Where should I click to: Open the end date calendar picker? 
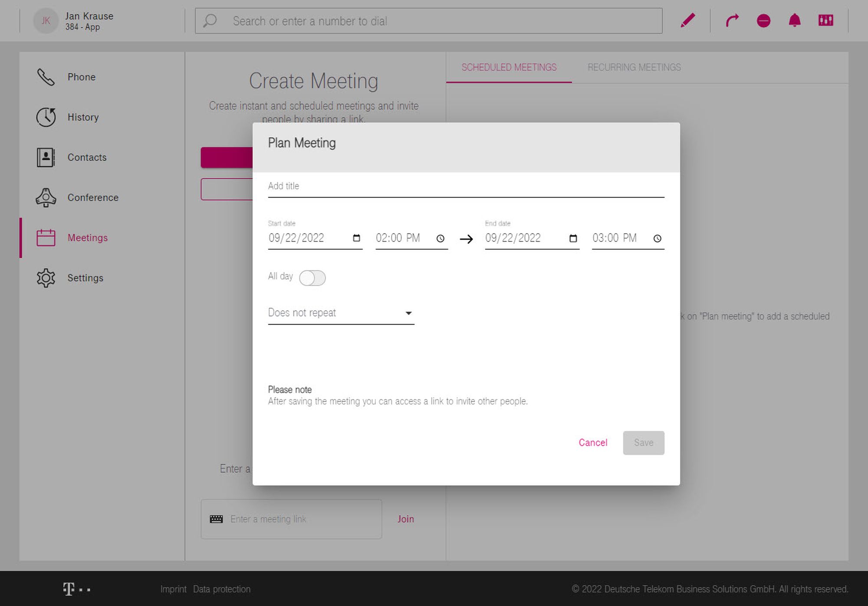tap(573, 238)
